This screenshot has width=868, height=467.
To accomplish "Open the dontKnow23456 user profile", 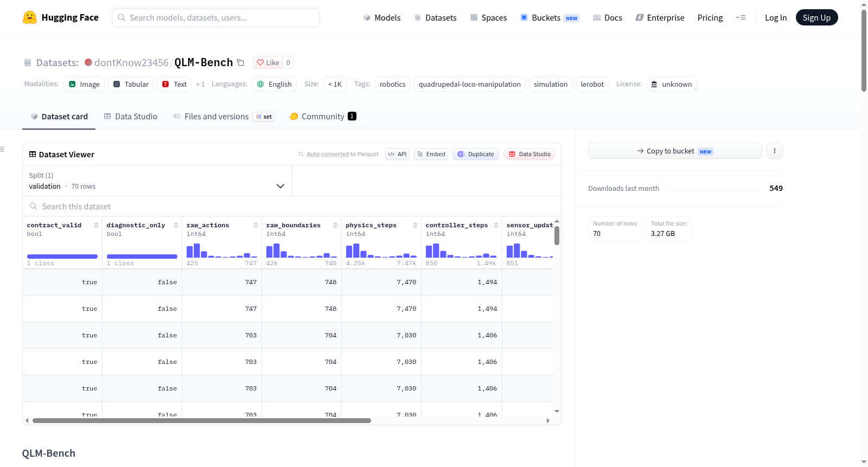I will (131, 62).
